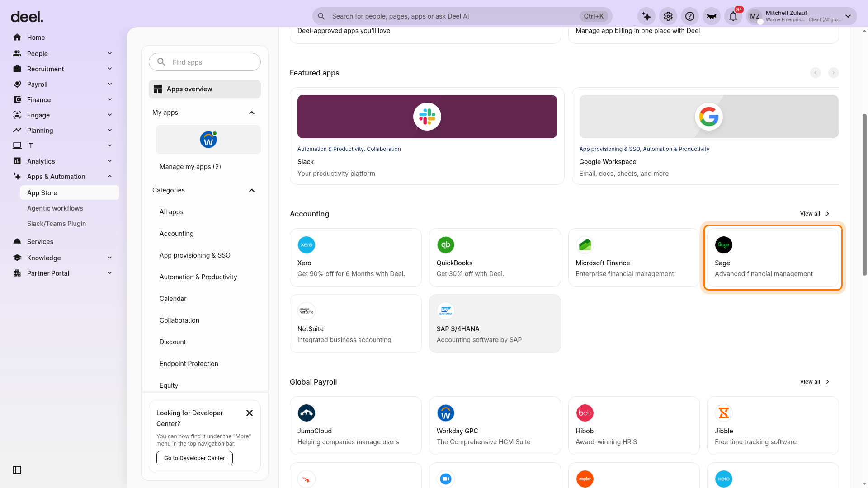
Task: Click the deel logo
Action: [x=27, y=17]
